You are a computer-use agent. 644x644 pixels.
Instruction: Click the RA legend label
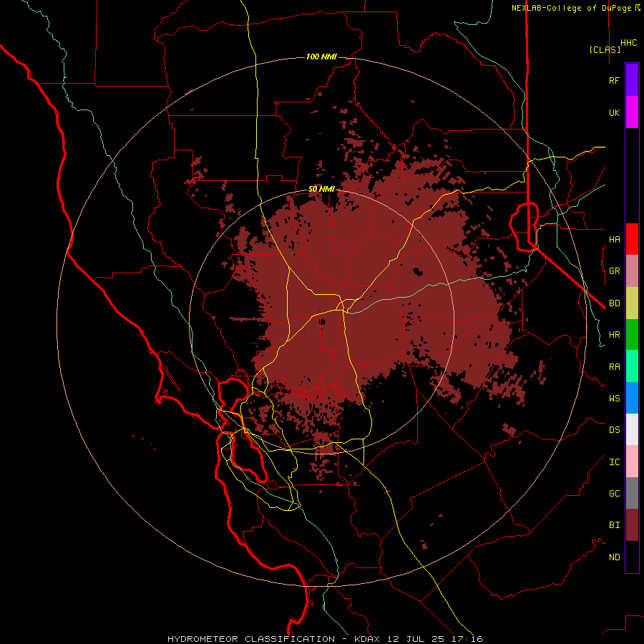tap(614, 367)
